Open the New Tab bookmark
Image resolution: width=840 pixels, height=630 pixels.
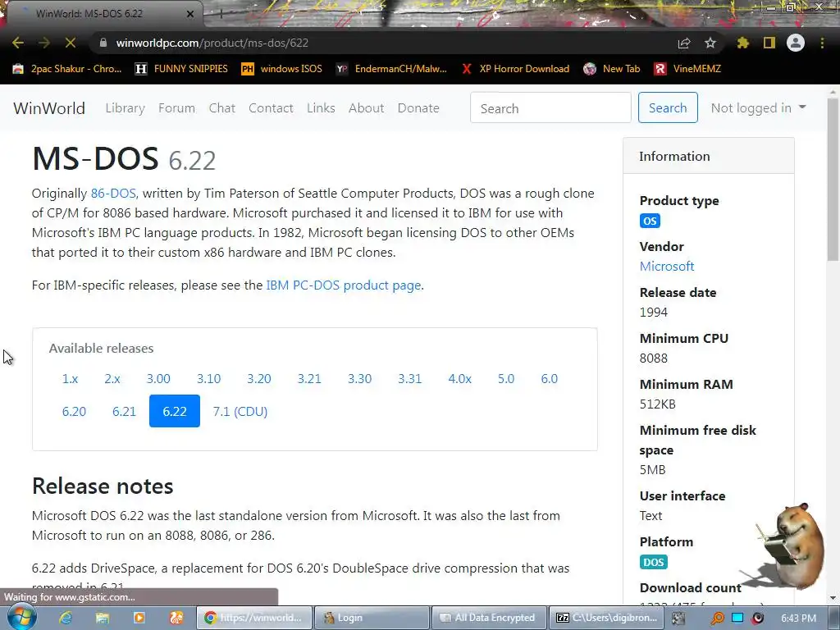[x=612, y=69]
